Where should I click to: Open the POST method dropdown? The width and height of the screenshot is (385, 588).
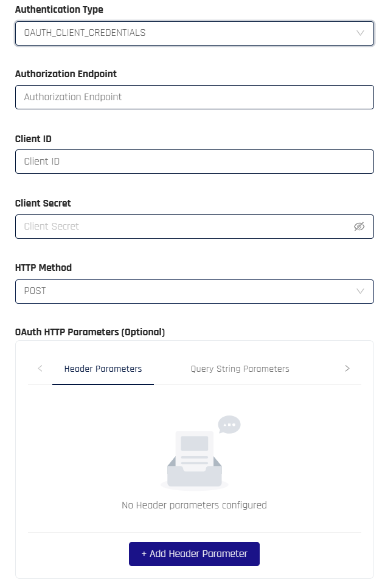[182, 291]
